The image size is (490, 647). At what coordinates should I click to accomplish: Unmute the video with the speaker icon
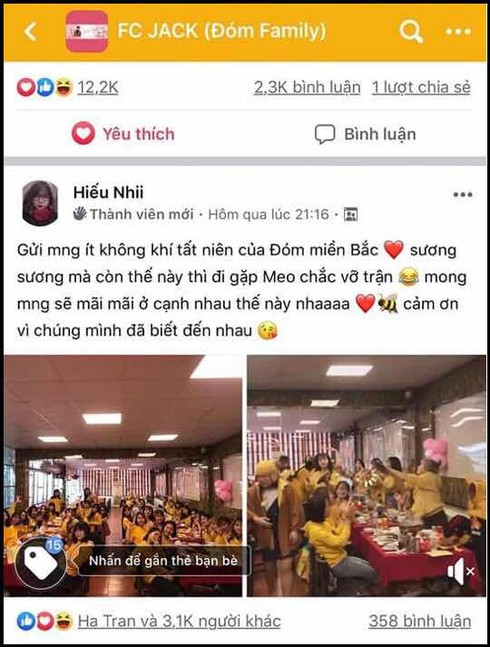[x=461, y=571]
